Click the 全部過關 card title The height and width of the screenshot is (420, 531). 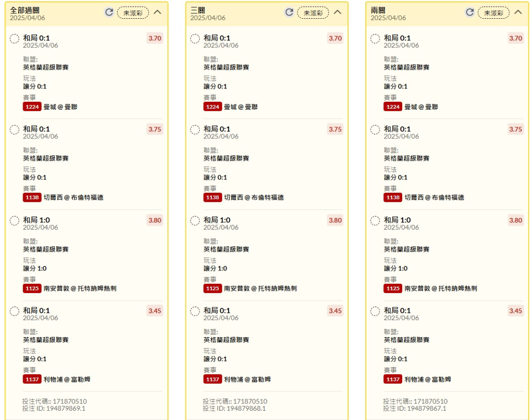tap(25, 10)
